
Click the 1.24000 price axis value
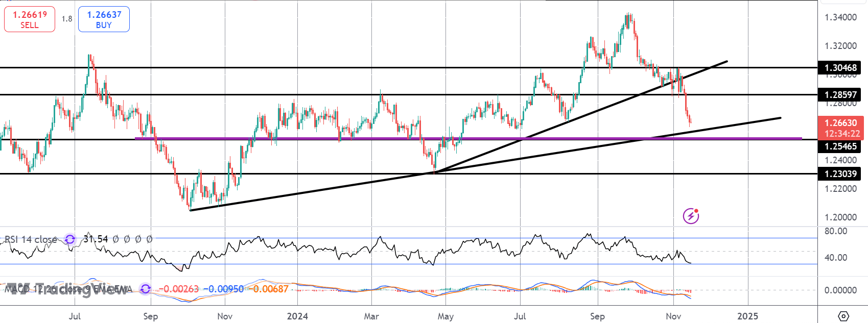click(x=841, y=160)
